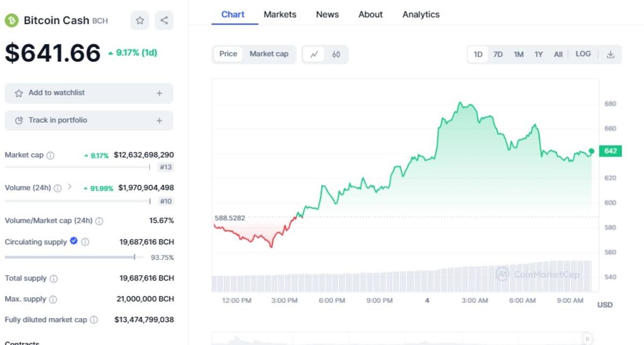Click the Bitcoin Cash logo icon
Image resolution: width=644 pixels, height=345 pixels.
pyautogui.click(x=11, y=20)
